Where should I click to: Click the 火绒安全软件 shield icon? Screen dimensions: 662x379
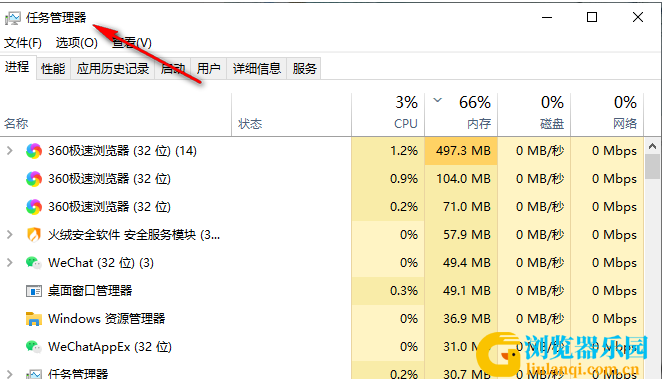[x=34, y=234]
